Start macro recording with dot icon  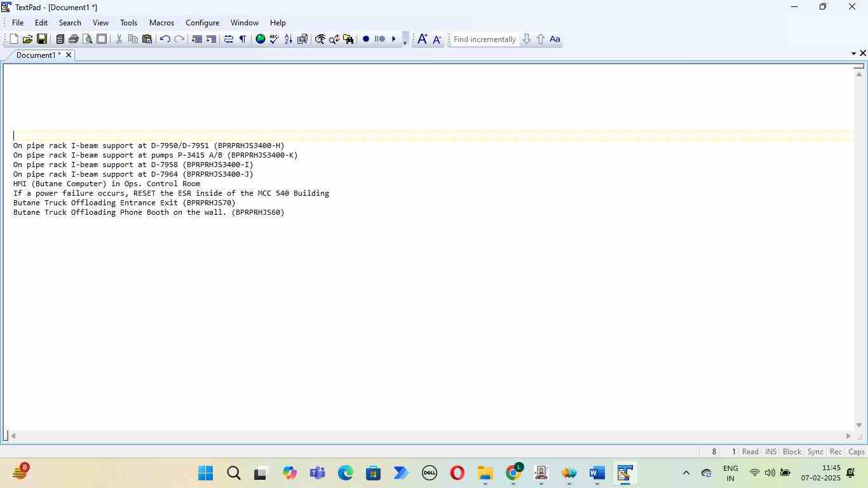366,39
